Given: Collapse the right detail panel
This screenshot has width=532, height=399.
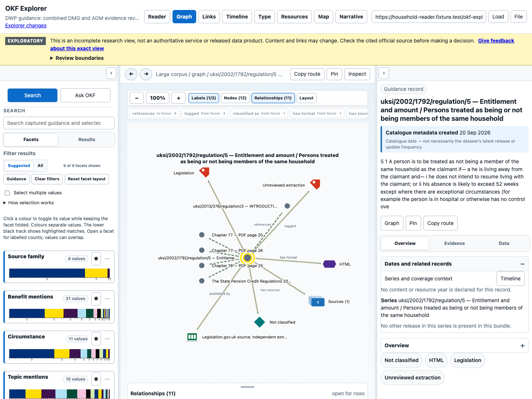Looking at the screenshot, I should 384,73.
